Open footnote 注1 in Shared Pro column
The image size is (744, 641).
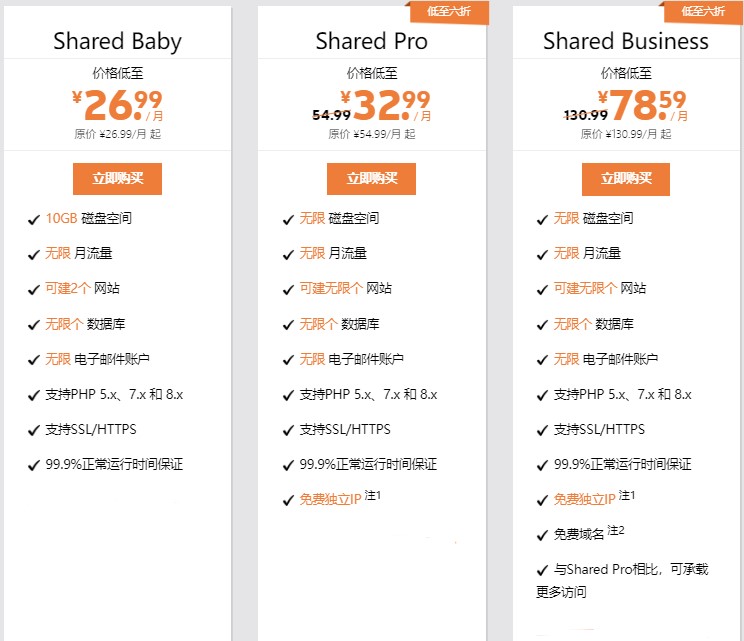pyautogui.click(x=373, y=495)
